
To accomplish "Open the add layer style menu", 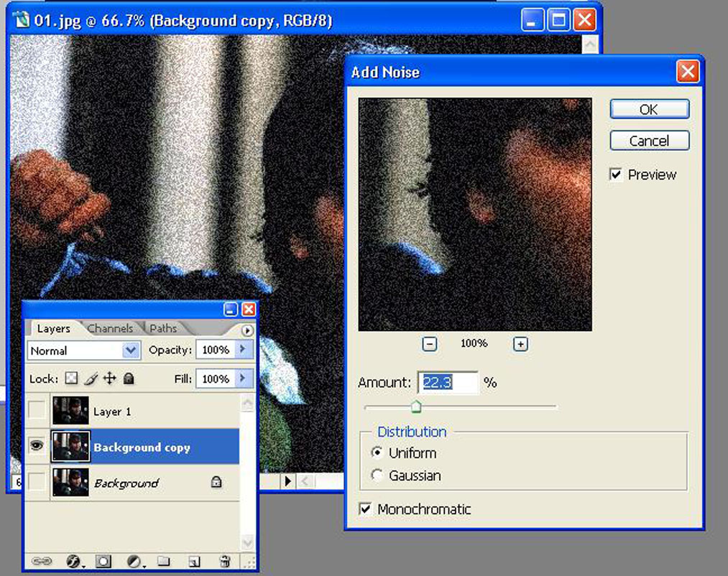I will point(74,562).
